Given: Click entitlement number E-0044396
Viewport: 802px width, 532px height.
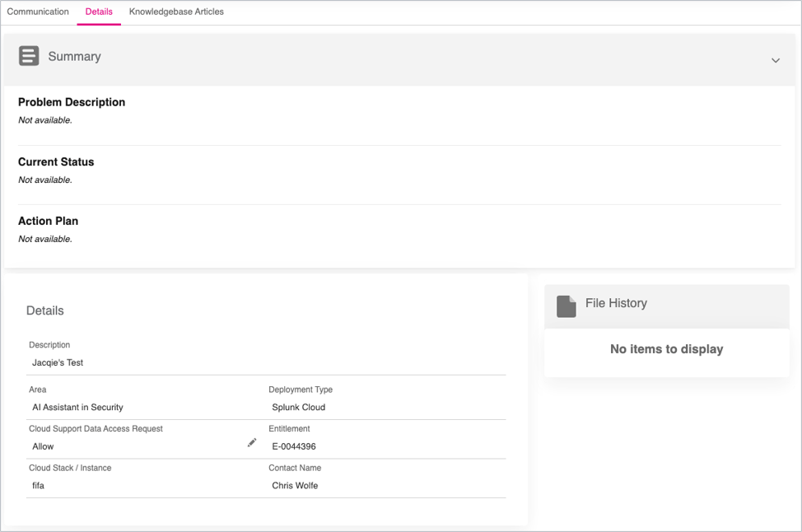Looking at the screenshot, I should click(x=294, y=446).
